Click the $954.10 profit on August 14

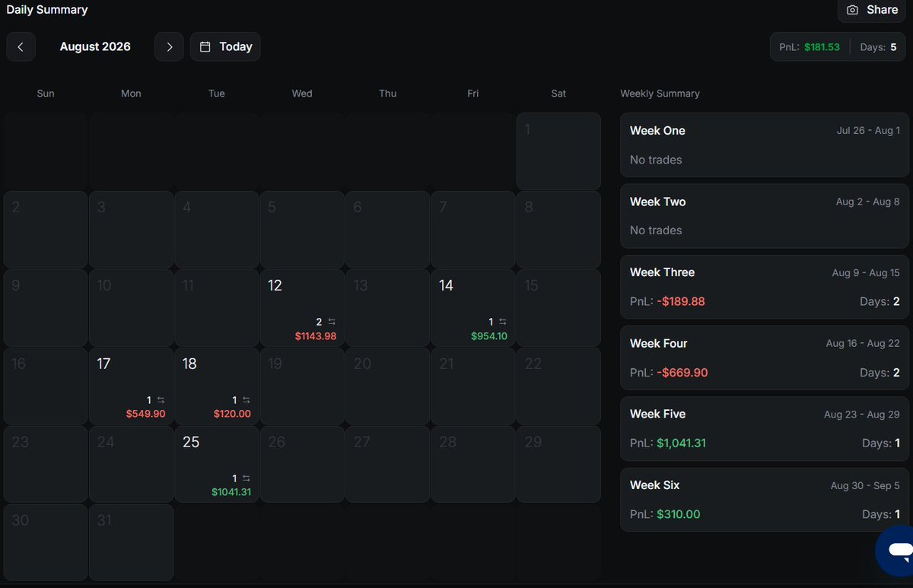coord(489,335)
